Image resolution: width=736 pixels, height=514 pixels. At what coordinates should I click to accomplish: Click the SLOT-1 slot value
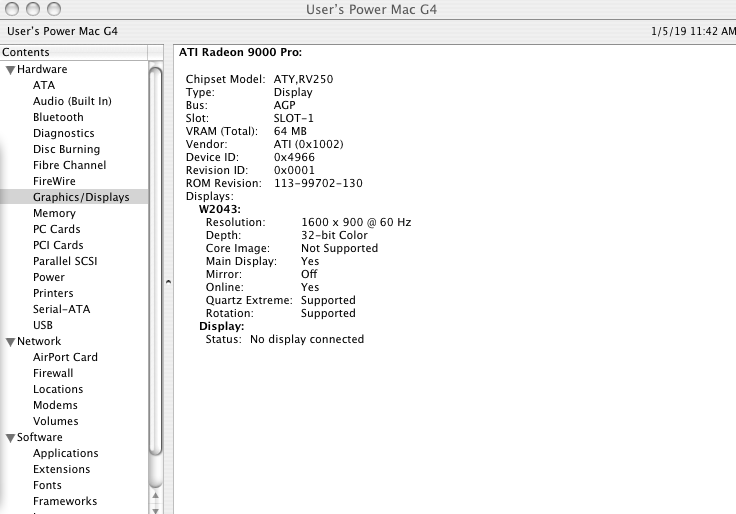click(293, 118)
